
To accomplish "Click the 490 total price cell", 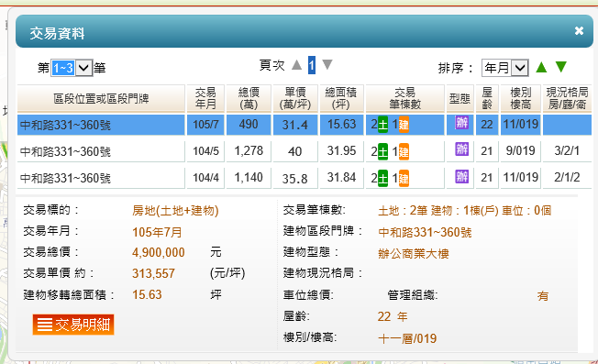I will coord(249,125).
